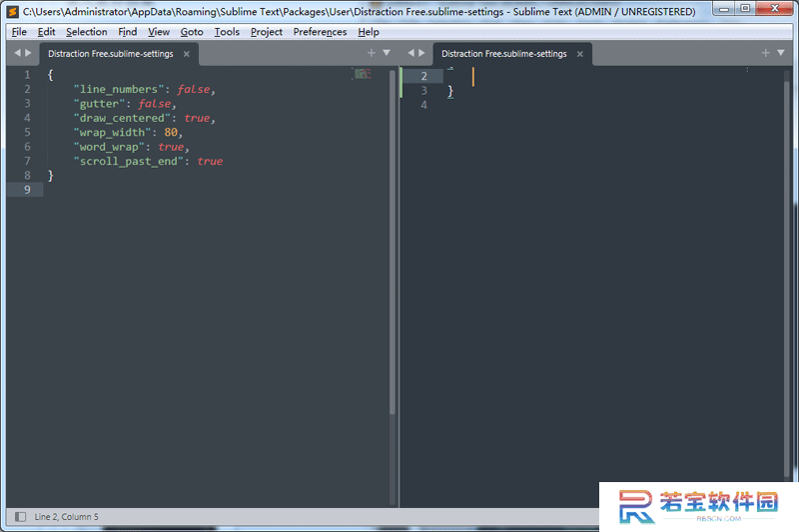
Task: Add a new tab in right pane
Action: [x=765, y=53]
